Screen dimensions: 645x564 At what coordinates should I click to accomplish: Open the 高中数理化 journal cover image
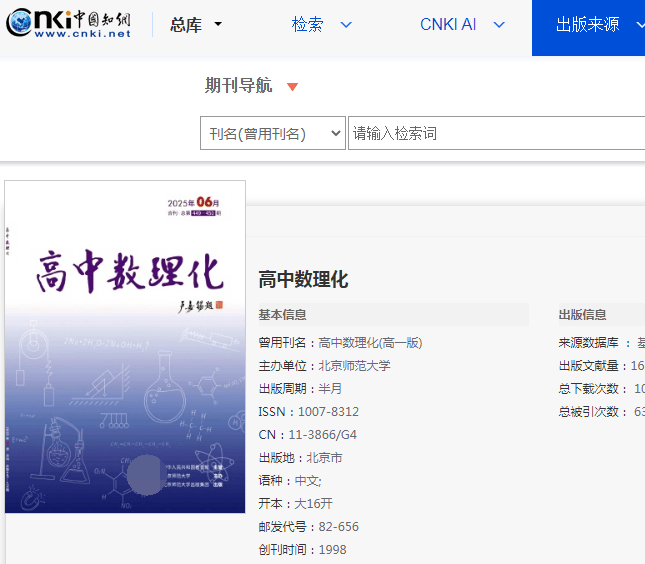click(125, 346)
